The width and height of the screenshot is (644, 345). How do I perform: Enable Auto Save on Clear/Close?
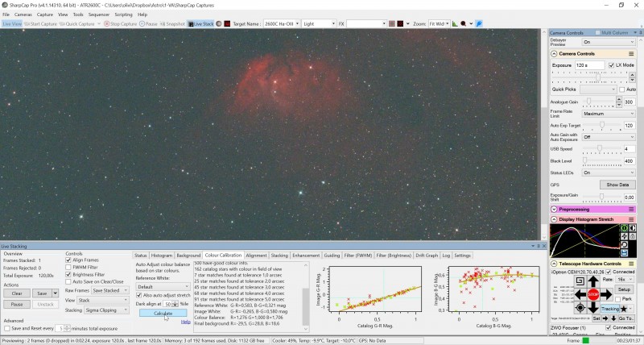pyautogui.click(x=68, y=281)
